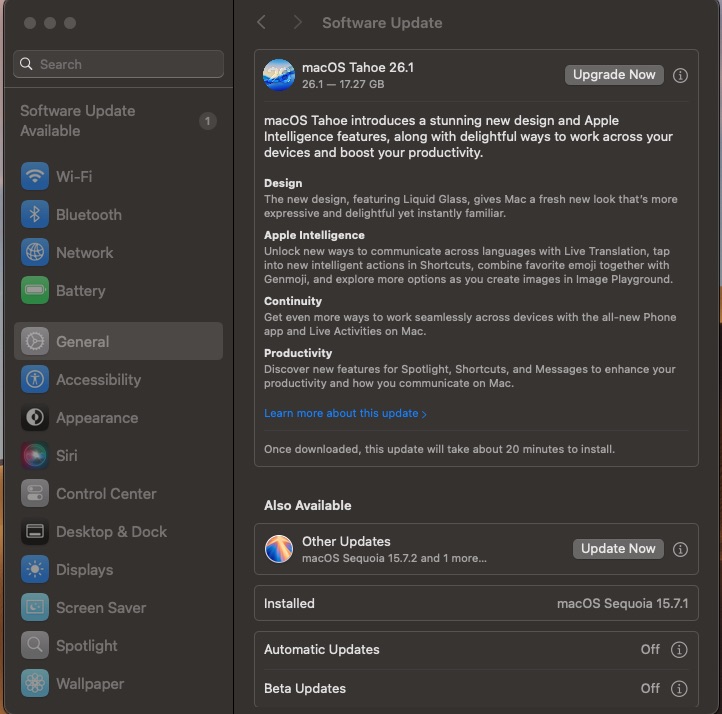Viewport: 722px width, 714px height.
Task: Open Automatic Updates info button
Action: pos(679,650)
